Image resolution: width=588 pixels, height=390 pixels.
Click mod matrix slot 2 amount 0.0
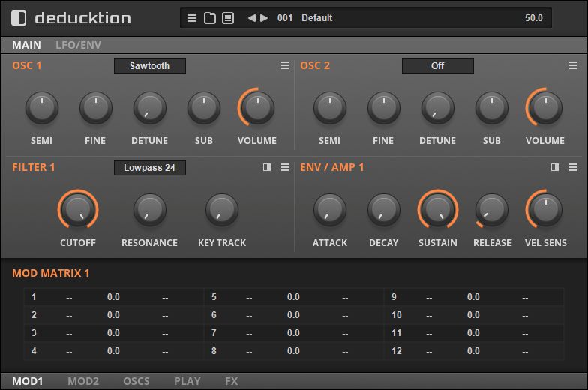click(x=113, y=315)
